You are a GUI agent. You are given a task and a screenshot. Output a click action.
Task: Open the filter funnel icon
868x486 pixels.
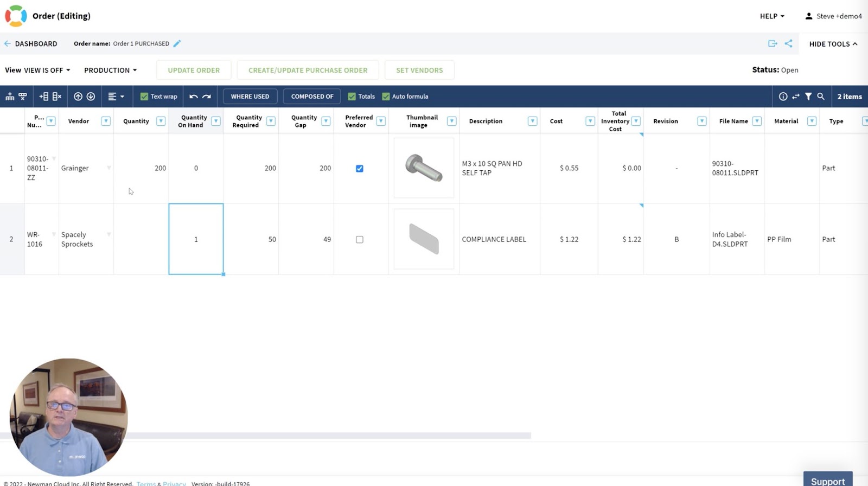pyautogui.click(x=808, y=97)
